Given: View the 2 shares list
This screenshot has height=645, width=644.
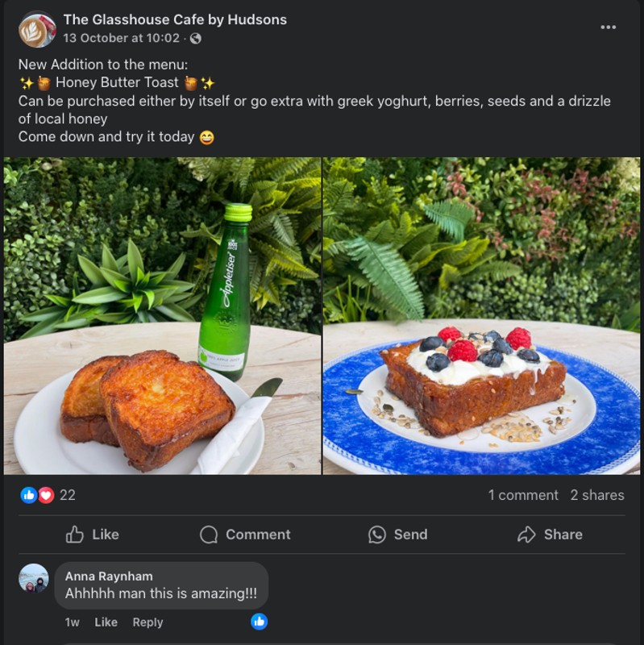Looking at the screenshot, I should click(597, 495).
